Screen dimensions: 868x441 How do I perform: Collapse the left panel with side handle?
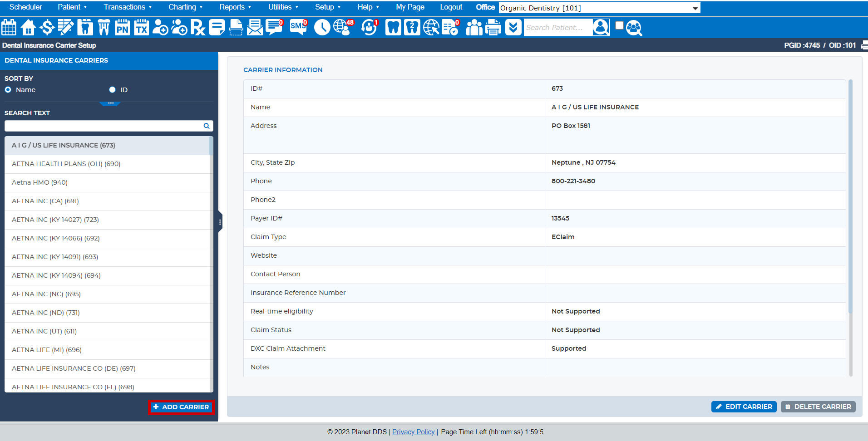point(220,222)
